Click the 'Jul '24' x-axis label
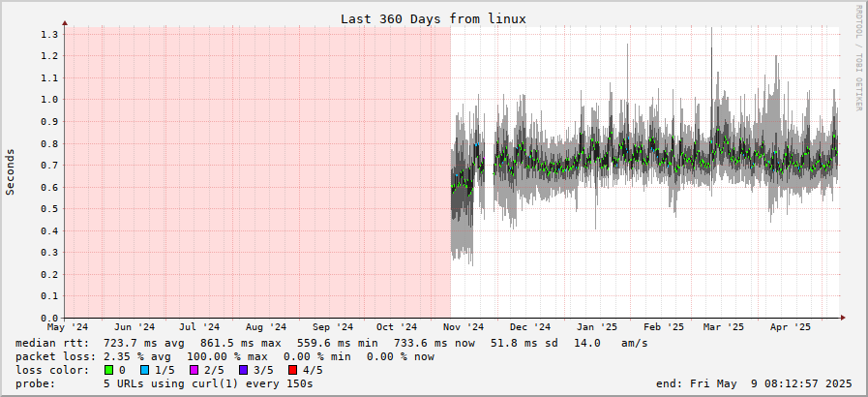The height and width of the screenshot is (397, 868). [200, 328]
